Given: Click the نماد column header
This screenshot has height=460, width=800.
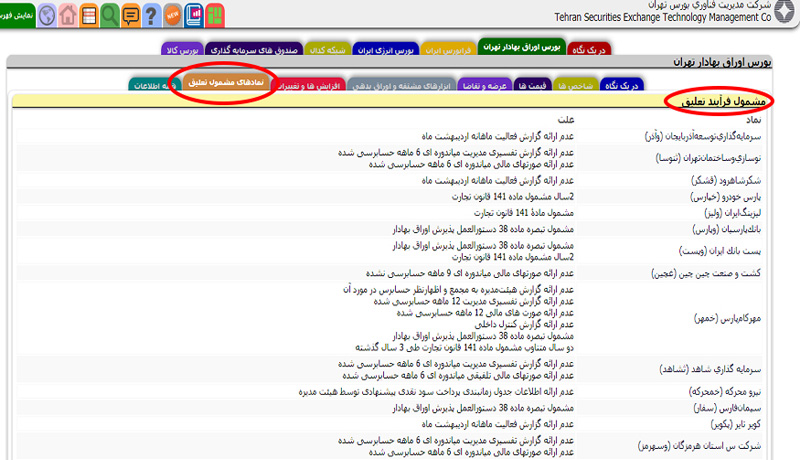Looking at the screenshot, I should pyautogui.click(x=754, y=120).
